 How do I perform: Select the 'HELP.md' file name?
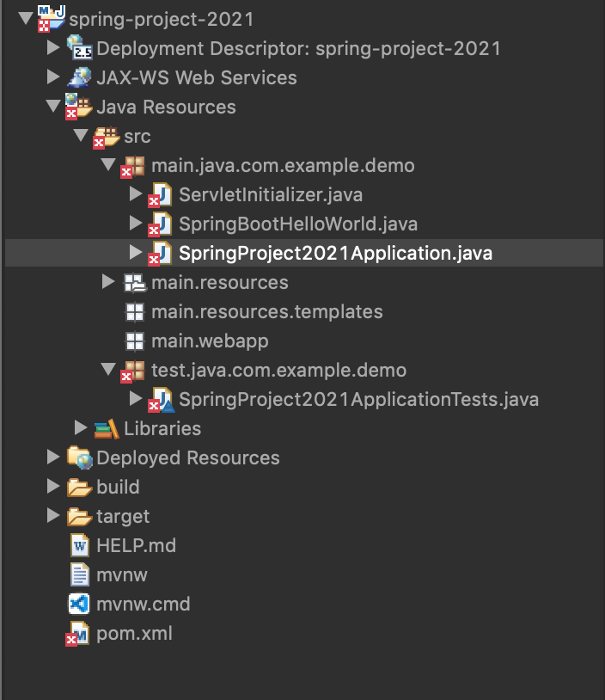point(136,545)
